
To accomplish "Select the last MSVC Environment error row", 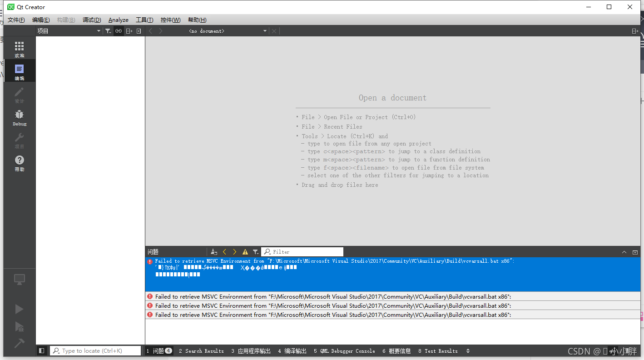I will (393, 315).
